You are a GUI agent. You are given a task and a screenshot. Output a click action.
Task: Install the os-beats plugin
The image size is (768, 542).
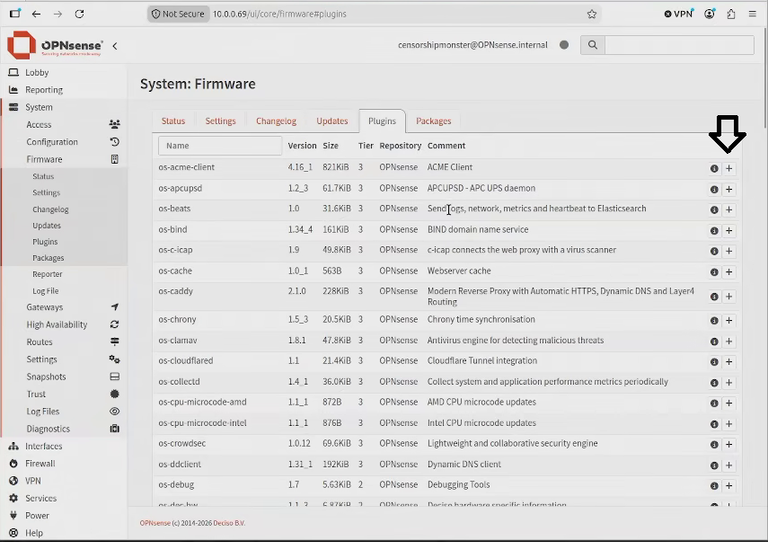tap(729, 210)
